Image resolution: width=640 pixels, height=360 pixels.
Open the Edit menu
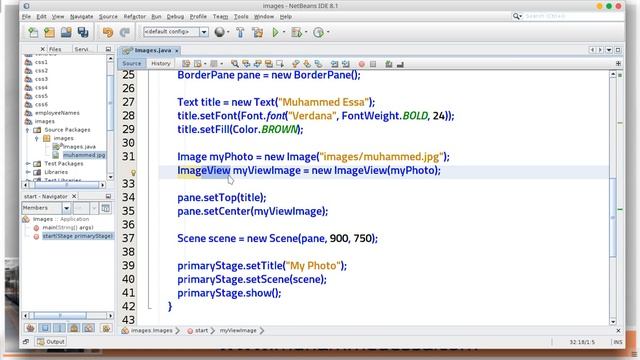41,17
